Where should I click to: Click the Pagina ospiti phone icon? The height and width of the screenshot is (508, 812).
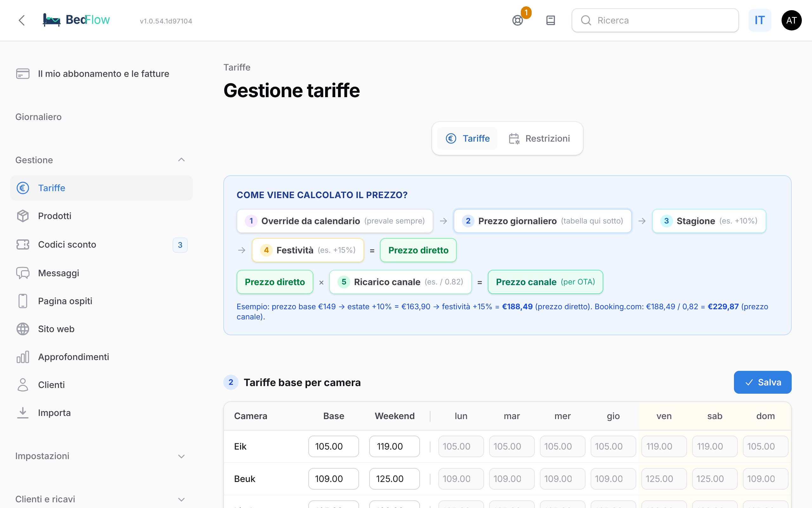[x=23, y=301]
